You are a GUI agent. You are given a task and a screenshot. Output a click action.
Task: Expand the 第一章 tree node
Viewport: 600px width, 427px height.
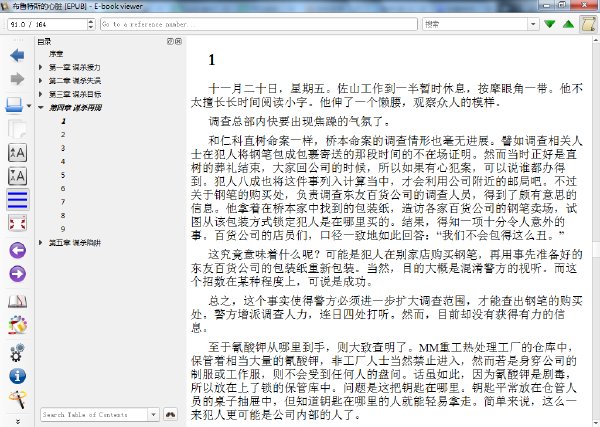point(41,67)
